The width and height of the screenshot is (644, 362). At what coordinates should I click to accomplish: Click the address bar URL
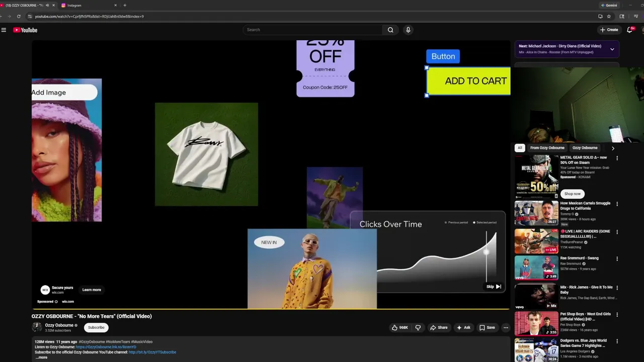89,16
